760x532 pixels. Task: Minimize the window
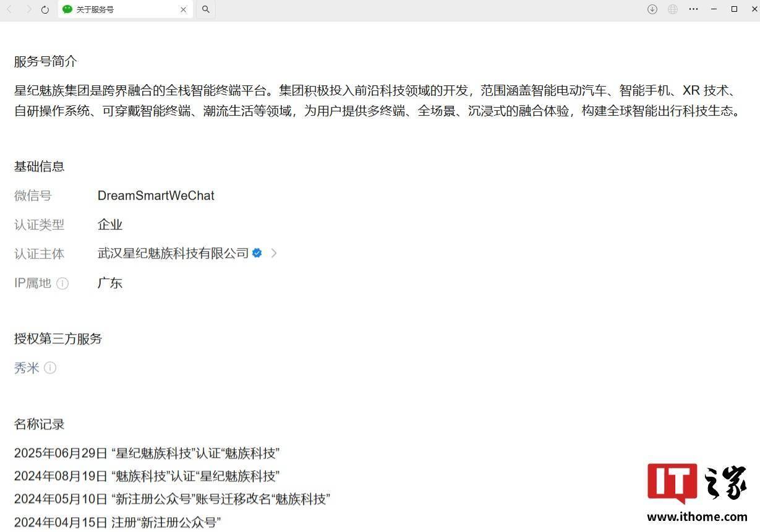[x=714, y=9]
